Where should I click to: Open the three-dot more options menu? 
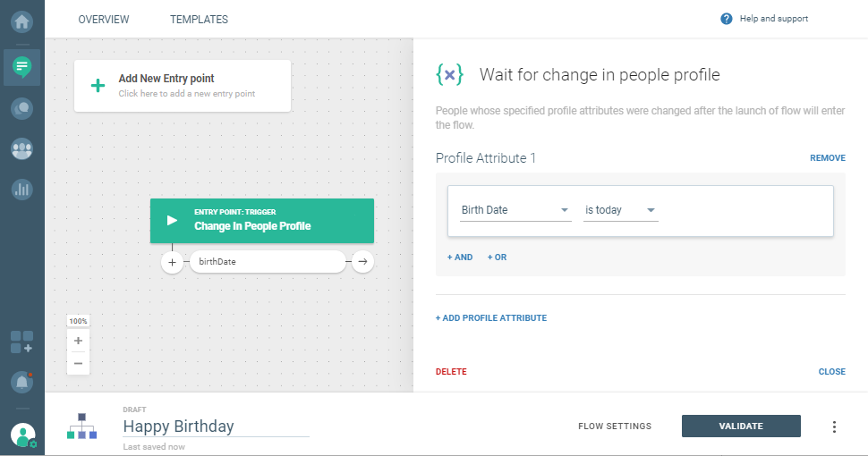(834, 426)
